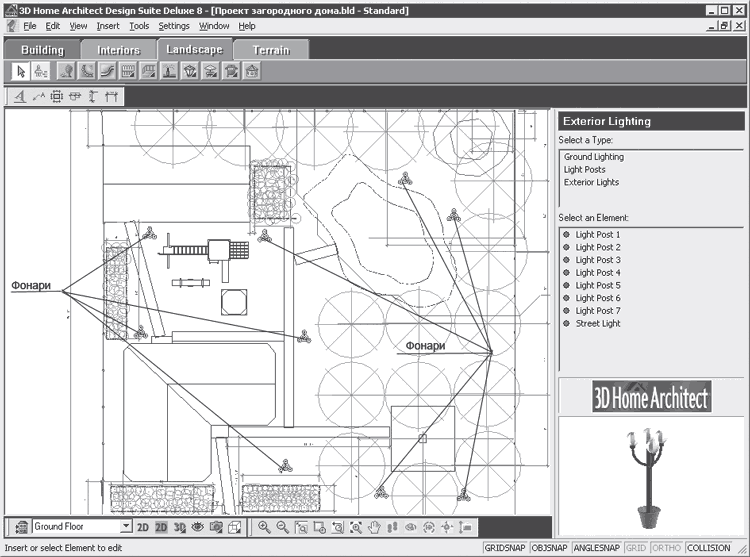Screen dimensions: 750x557
Task: Select Ground Lighting type
Action: point(593,157)
